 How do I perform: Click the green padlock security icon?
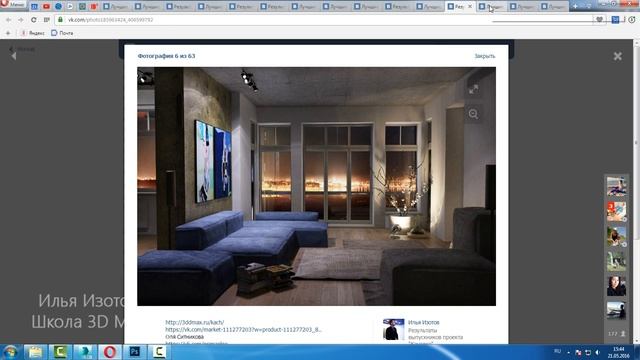[60, 20]
